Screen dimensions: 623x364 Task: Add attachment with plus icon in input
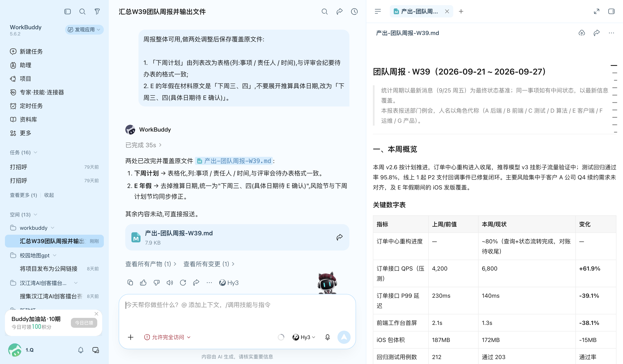pos(131,337)
